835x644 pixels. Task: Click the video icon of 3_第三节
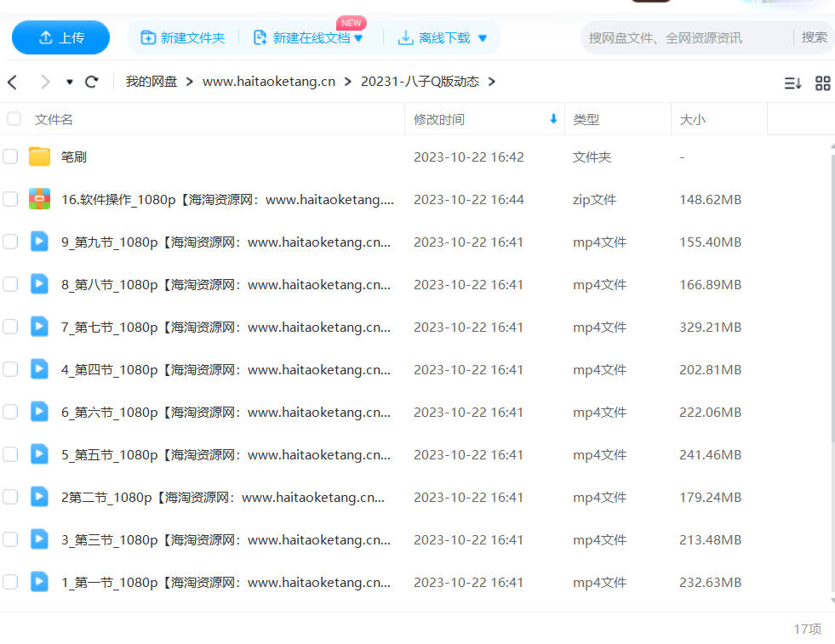tap(39, 539)
